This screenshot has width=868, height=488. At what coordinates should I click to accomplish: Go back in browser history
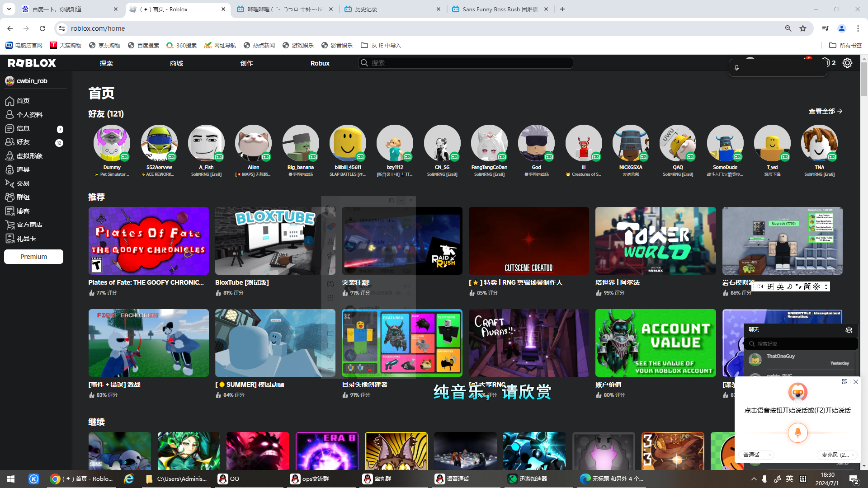click(x=10, y=28)
